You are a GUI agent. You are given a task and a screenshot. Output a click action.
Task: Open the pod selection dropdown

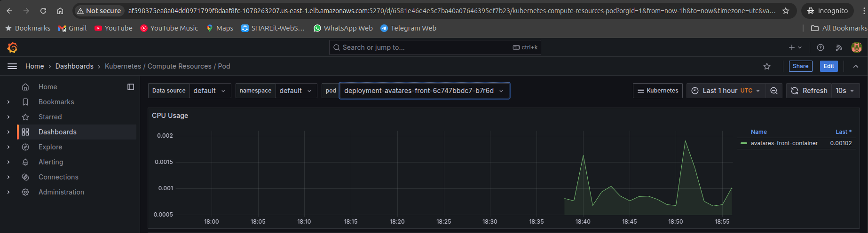click(425, 91)
